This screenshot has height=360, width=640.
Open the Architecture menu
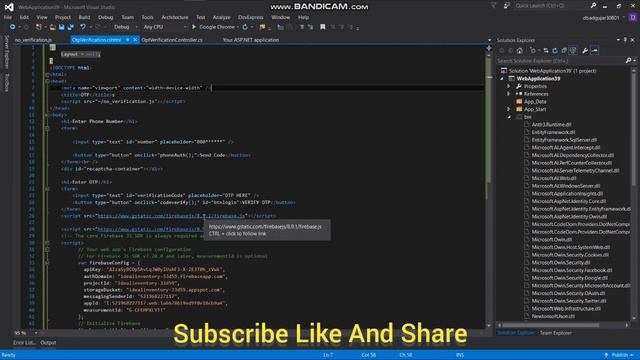click(175, 17)
